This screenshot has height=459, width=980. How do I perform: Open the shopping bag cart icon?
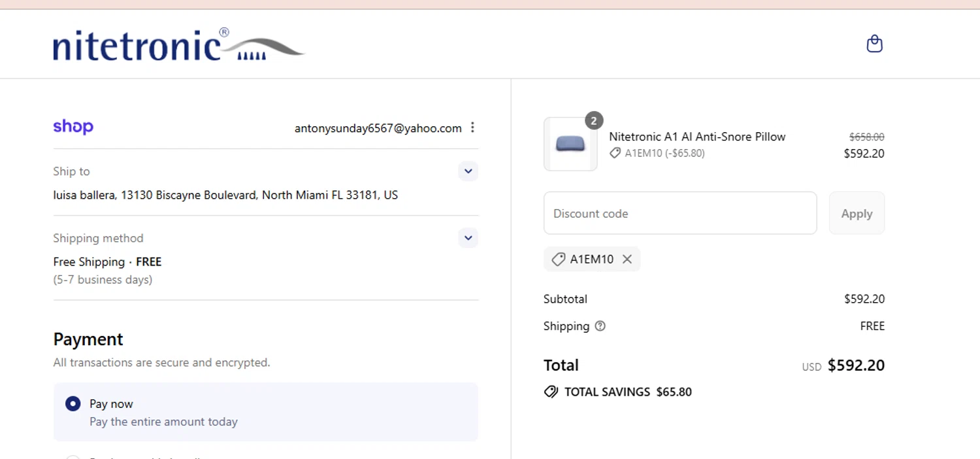[x=874, y=44]
